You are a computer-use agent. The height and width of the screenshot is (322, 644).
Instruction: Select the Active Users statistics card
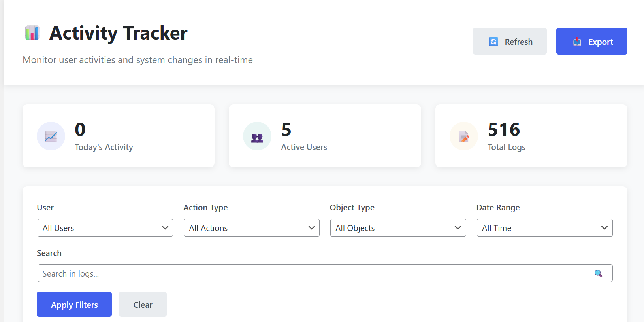pos(325,136)
